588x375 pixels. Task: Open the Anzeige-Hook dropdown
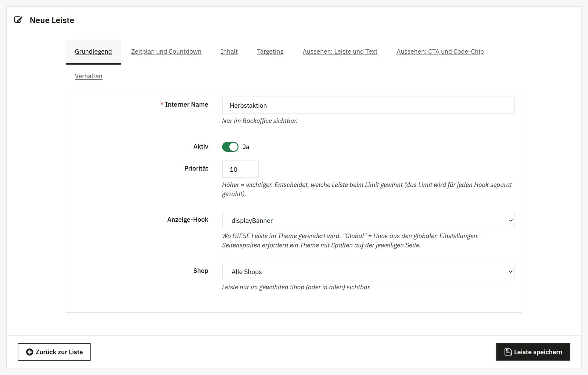368,221
